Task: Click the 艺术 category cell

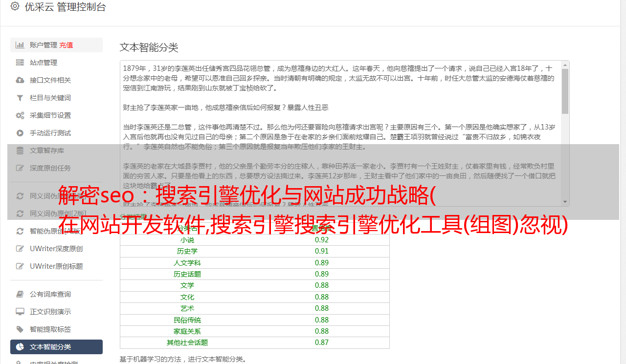Action: pyautogui.click(x=187, y=308)
